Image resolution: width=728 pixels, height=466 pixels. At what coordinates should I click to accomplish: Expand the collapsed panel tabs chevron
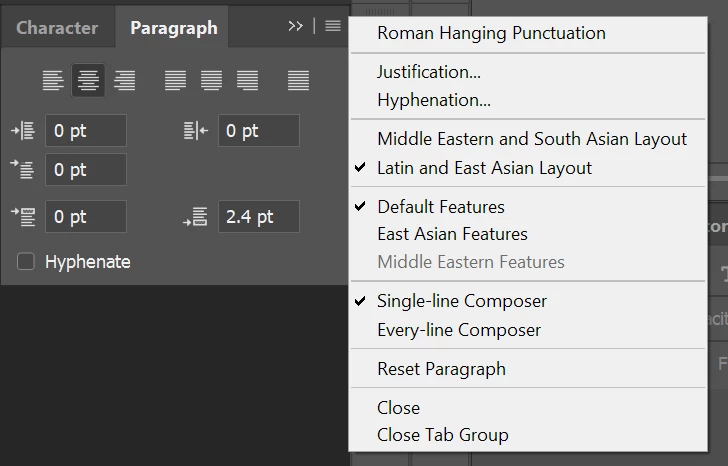coord(295,26)
